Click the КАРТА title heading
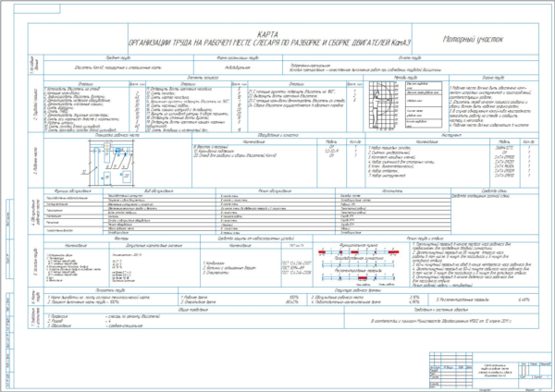The width and height of the screenshot is (555, 392). click(267, 35)
